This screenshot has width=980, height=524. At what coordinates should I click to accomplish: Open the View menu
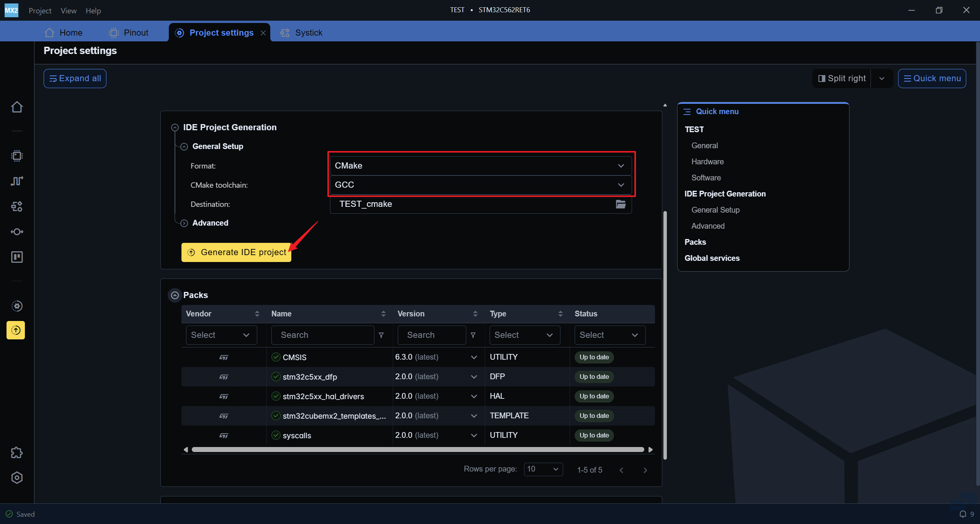[69, 11]
